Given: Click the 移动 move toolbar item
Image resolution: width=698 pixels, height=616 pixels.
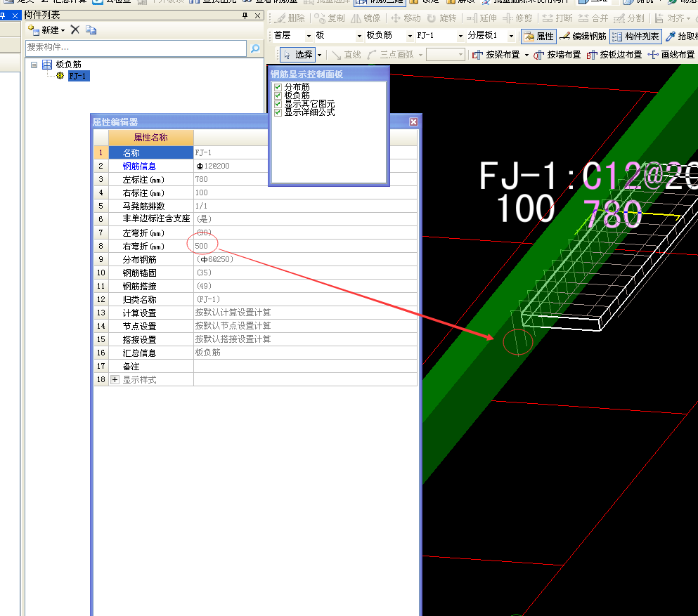Looking at the screenshot, I should point(406,18).
